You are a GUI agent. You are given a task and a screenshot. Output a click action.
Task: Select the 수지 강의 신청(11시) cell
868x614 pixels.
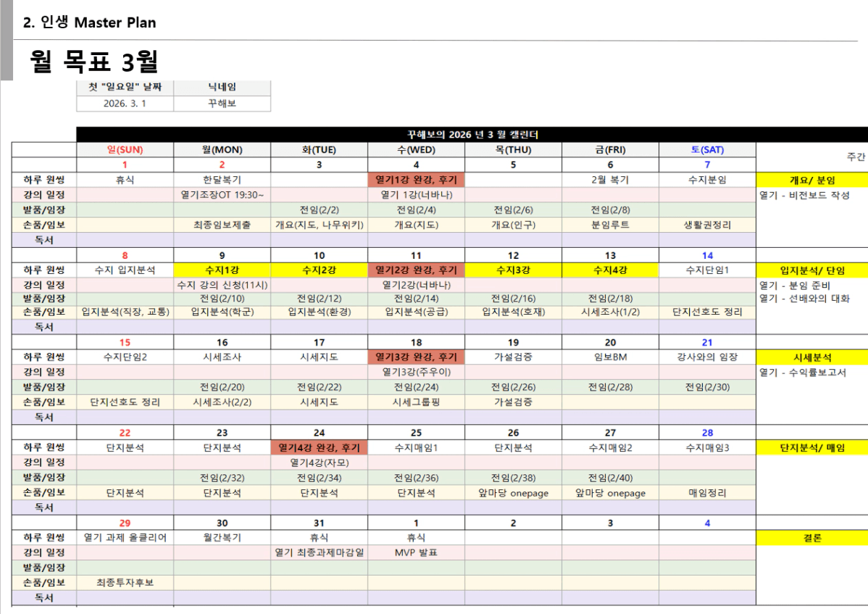(222, 285)
